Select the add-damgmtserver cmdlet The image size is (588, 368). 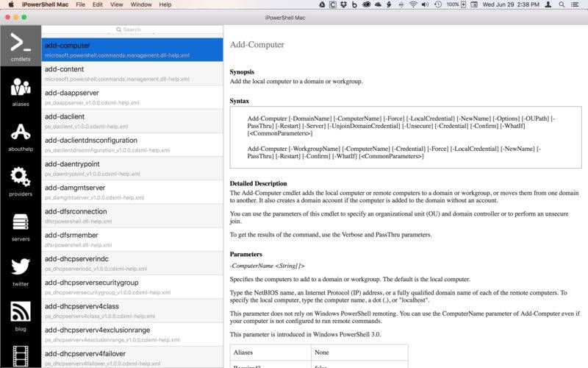coord(132,191)
